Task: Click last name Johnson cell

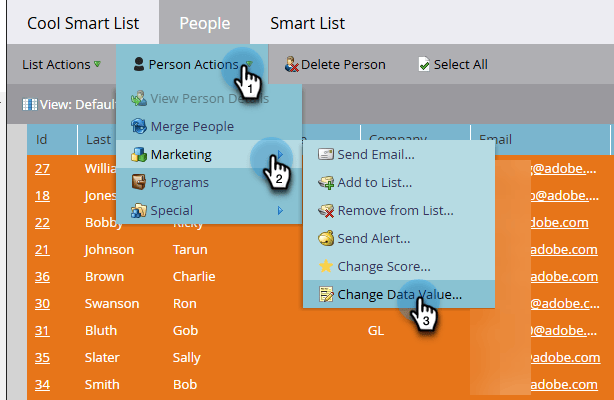Action: pos(109,250)
